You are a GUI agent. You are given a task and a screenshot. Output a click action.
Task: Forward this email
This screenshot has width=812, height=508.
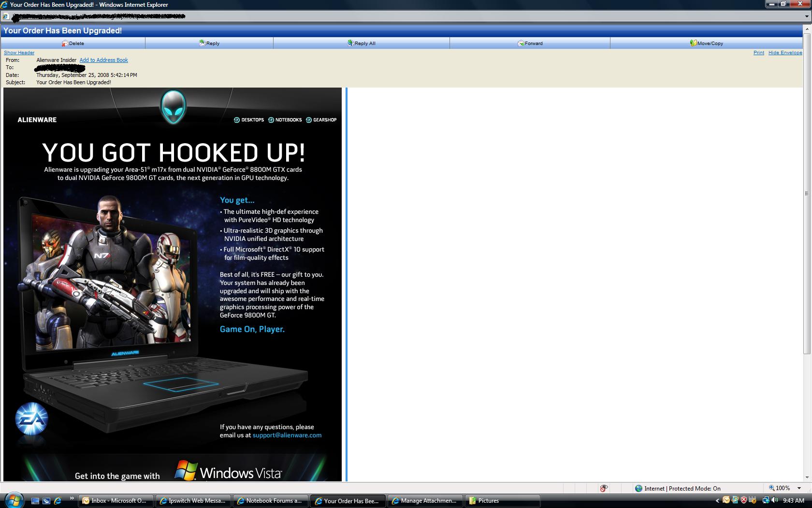(530, 43)
